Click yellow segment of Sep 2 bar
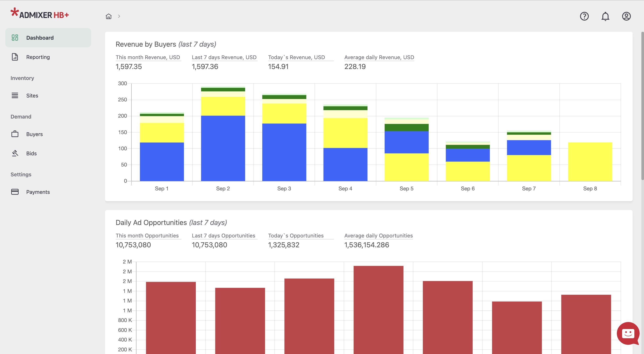 click(223, 106)
